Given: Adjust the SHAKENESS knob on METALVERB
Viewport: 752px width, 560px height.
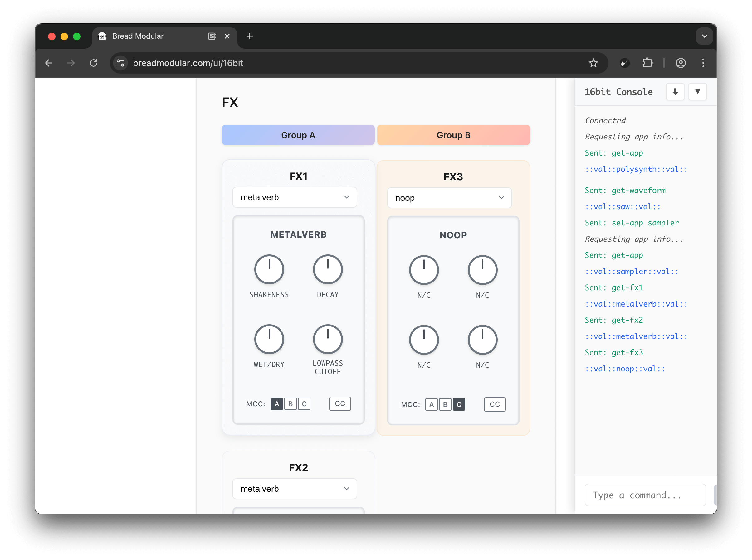Looking at the screenshot, I should click(x=269, y=269).
